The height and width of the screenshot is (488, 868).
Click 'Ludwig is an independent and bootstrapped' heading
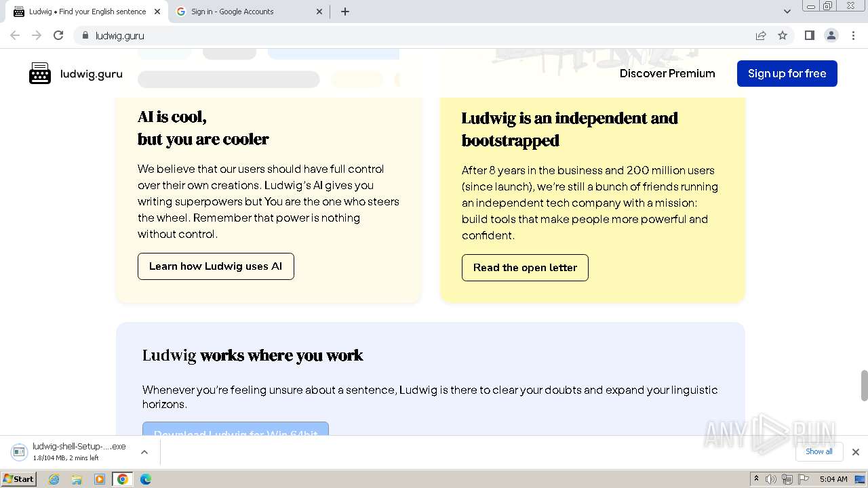(x=570, y=129)
